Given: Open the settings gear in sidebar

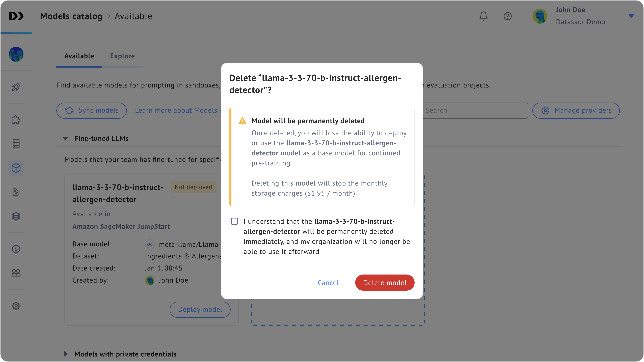Looking at the screenshot, I should click(x=16, y=306).
